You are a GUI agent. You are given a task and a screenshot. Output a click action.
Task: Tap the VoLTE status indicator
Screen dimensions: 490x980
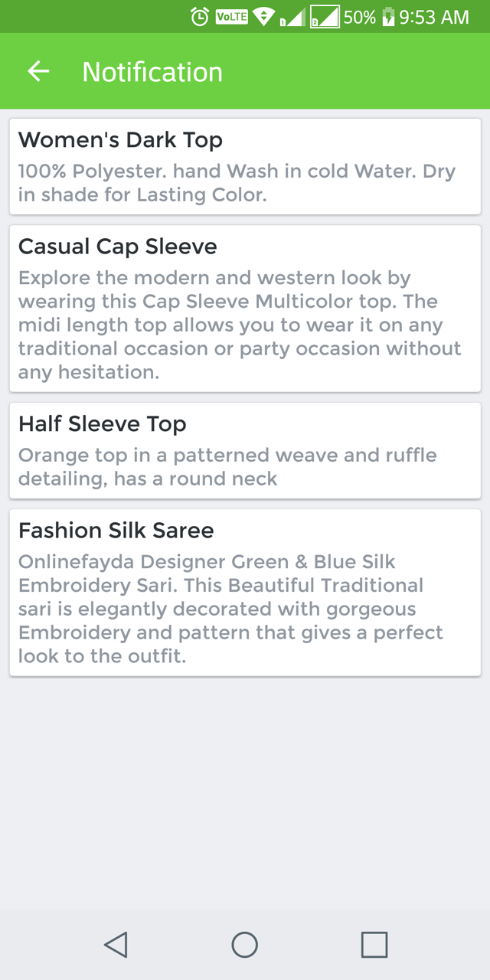point(232,17)
